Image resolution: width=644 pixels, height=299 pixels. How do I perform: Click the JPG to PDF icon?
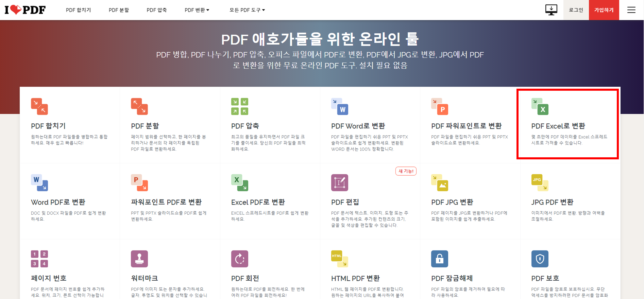pyautogui.click(x=540, y=182)
